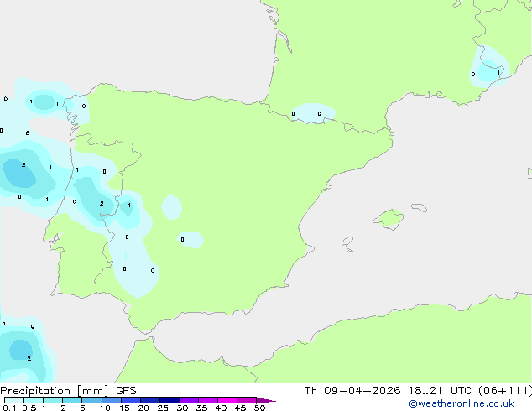Select the 25–30 mm navy legend swatch
This screenshot has width=532, height=411.
(x=169, y=400)
